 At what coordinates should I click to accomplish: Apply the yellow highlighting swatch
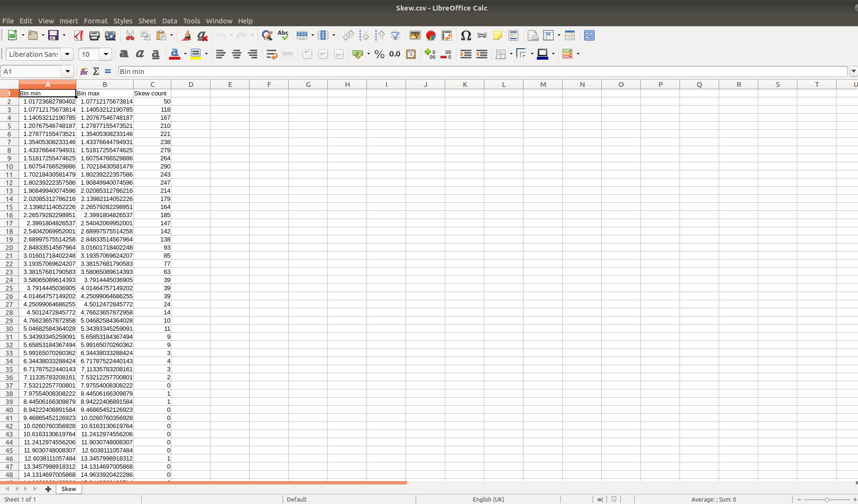coord(196,54)
